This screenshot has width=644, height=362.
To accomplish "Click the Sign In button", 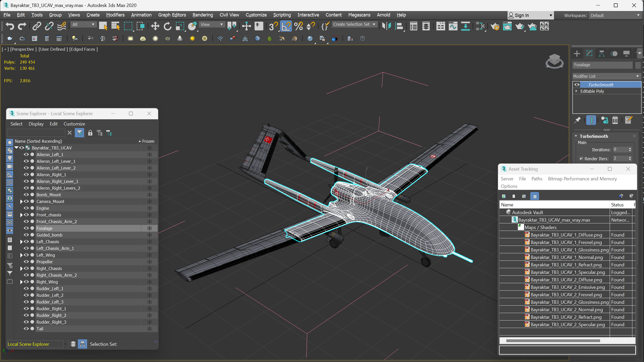I will tap(530, 15).
